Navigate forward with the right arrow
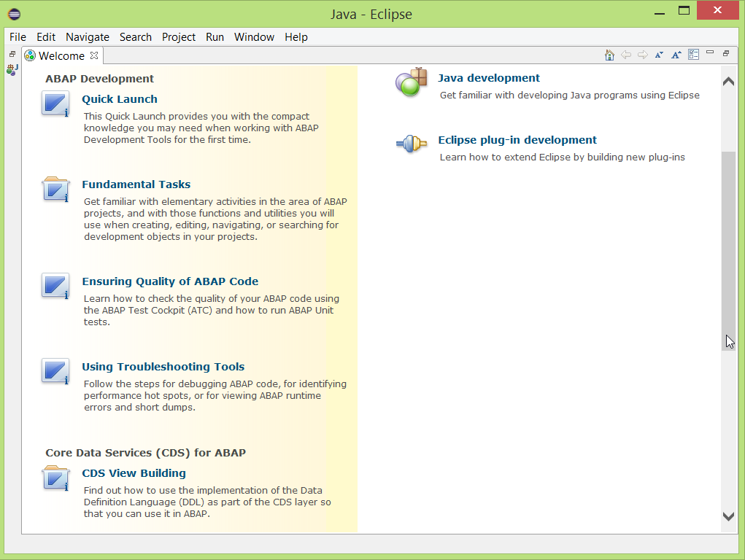This screenshot has width=745, height=560. tap(643, 54)
